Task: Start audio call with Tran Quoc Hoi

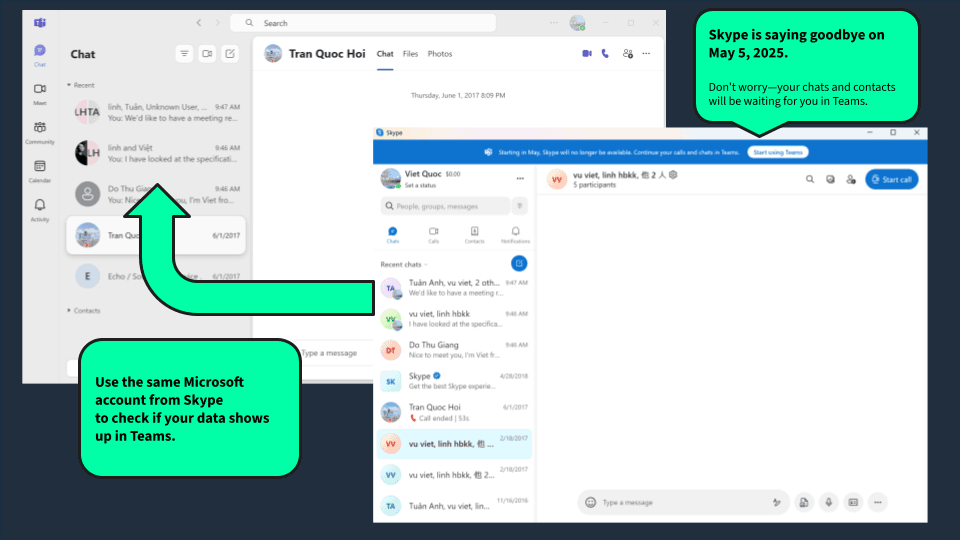Action: (606, 54)
